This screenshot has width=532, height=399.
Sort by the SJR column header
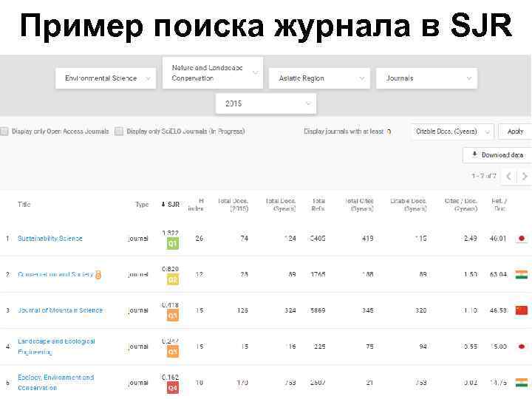tap(171, 204)
